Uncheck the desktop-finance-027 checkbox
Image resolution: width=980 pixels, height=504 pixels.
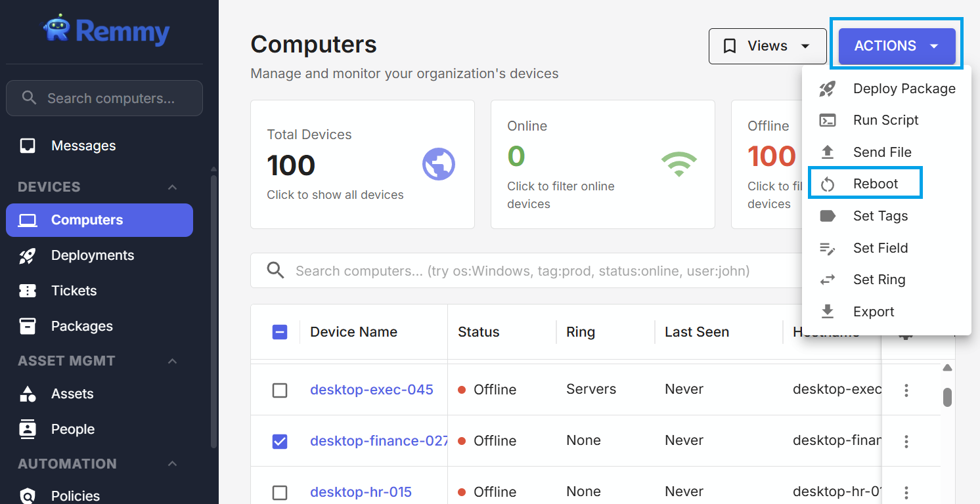point(280,442)
